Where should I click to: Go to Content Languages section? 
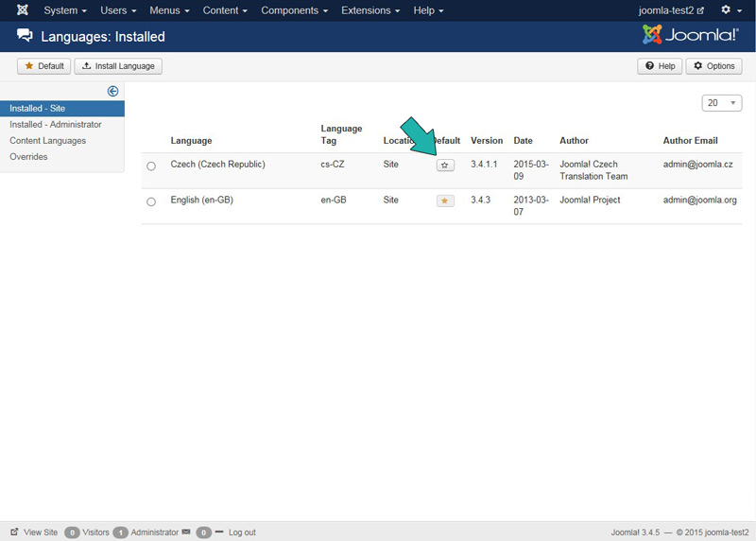click(x=48, y=141)
